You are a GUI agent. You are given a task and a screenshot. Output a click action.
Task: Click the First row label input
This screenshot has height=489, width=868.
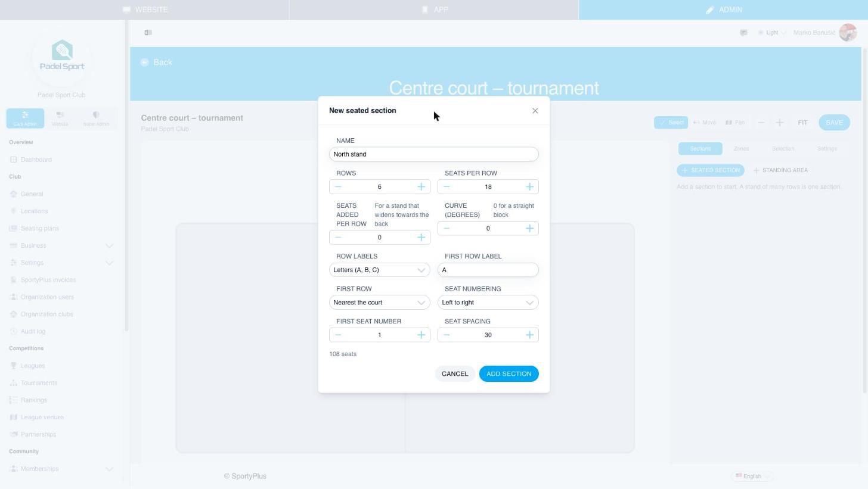point(488,270)
